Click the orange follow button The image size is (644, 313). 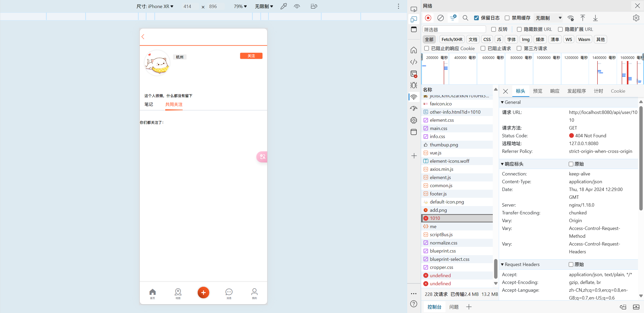coord(251,56)
